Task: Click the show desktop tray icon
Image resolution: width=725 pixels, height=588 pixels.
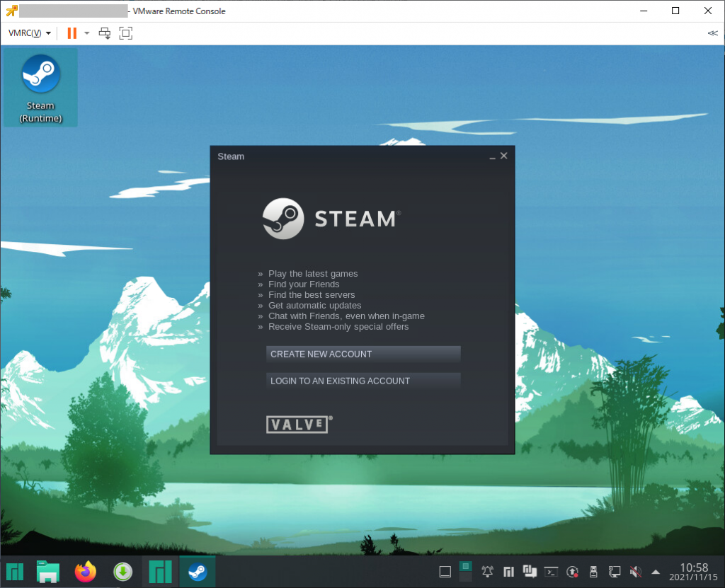Action: pos(445,572)
